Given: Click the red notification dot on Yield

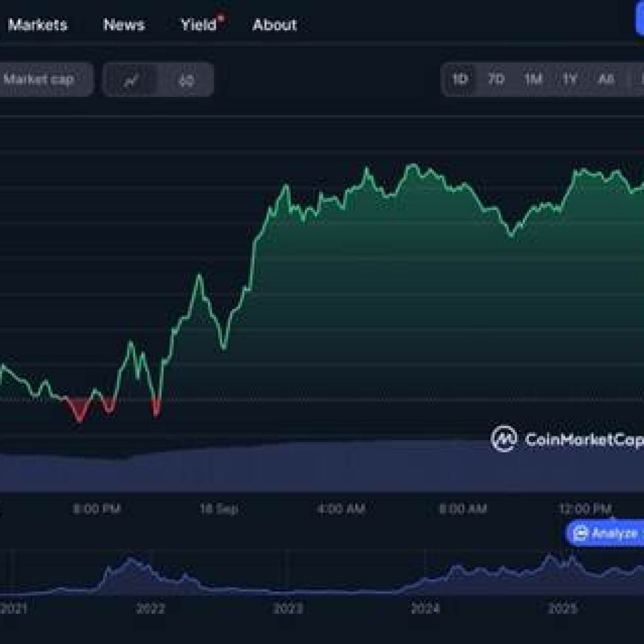Looking at the screenshot, I should pos(221,17).
